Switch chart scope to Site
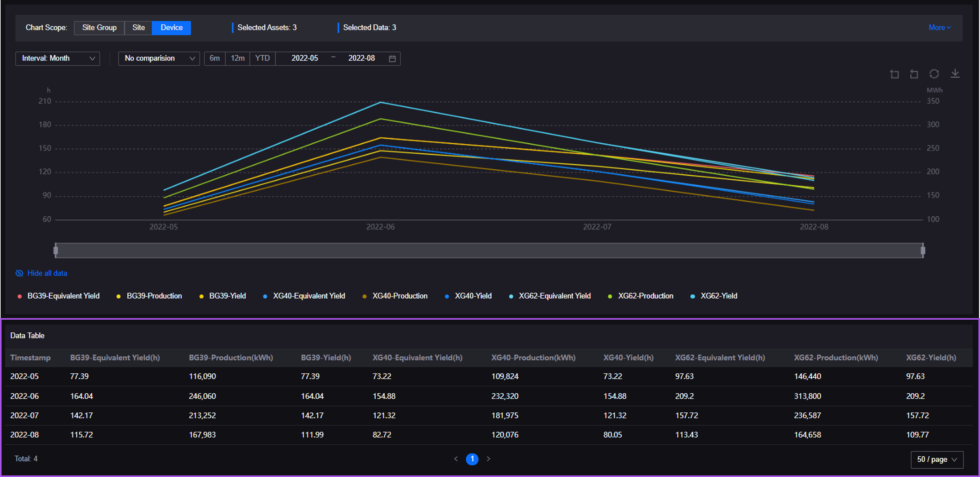The width and height of the screenshot is (980, 477). tap(138, 28)
